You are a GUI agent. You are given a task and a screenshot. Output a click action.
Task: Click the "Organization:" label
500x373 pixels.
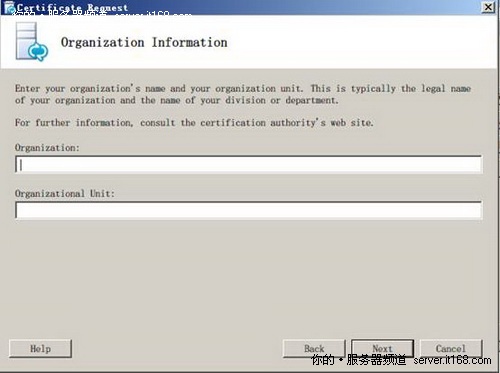47,148
